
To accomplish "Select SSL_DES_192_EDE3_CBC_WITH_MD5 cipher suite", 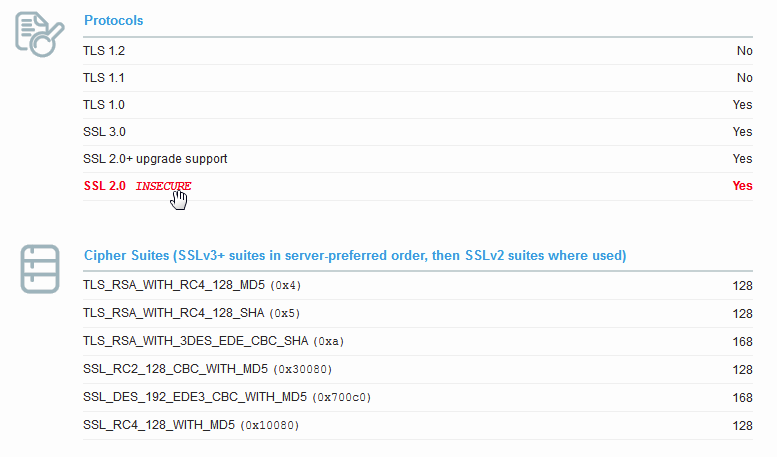I will coord(226,397).
